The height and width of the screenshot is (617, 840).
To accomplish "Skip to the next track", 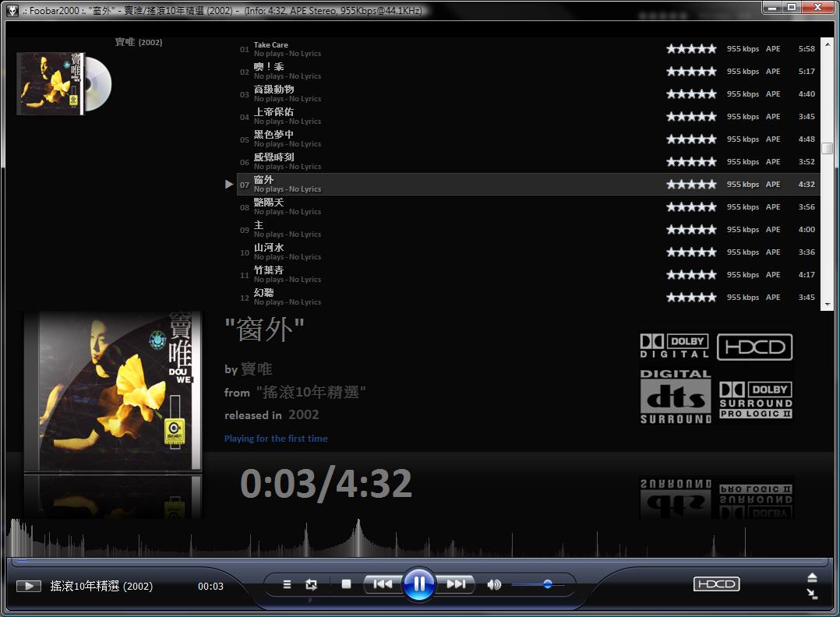I will pos(456,584).
